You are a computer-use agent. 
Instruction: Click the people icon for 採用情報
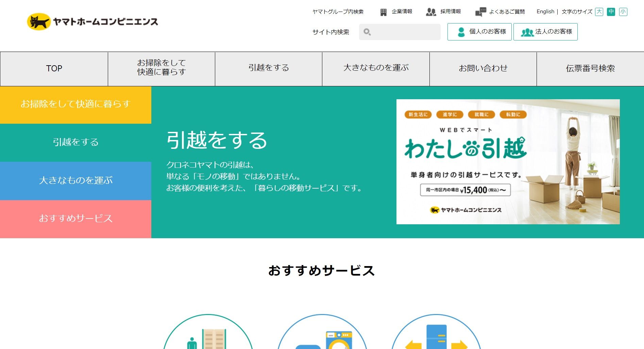[430, 12]
